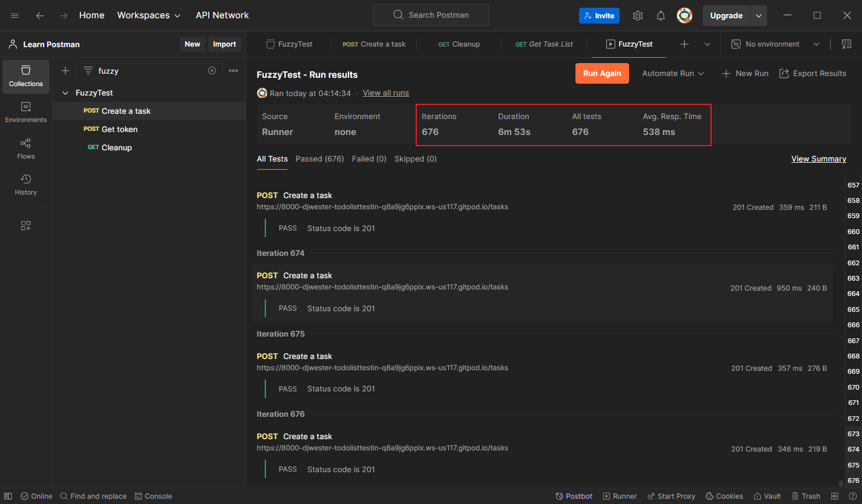The height and width of the screenshot is (504, 862).
Task: Select POST Get token request
Action: point(149,129)
